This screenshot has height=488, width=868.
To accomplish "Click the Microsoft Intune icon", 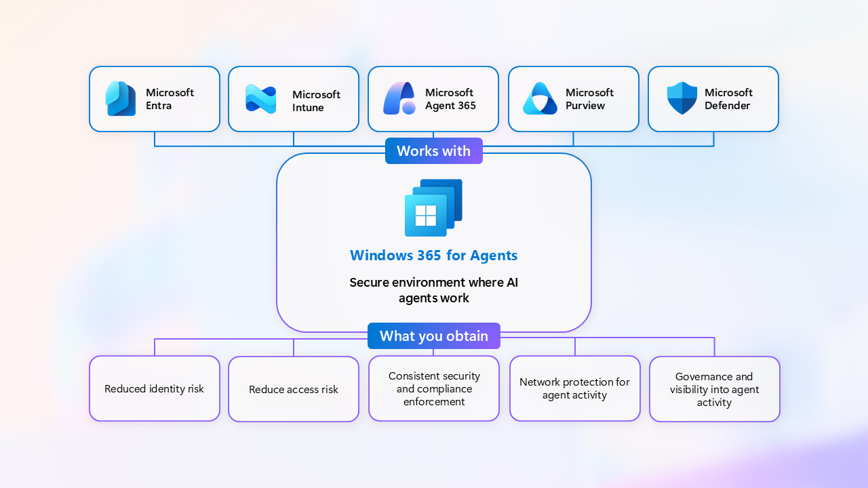I will (260, 99).
